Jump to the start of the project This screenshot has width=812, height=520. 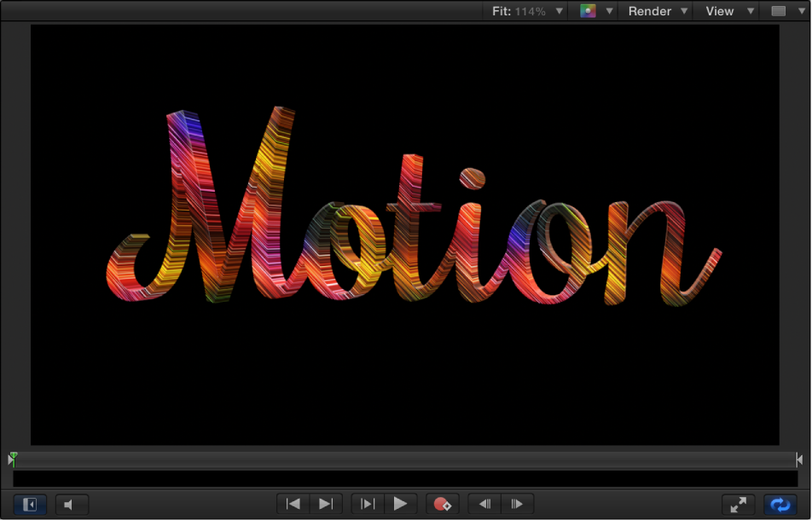click(293, 504)
